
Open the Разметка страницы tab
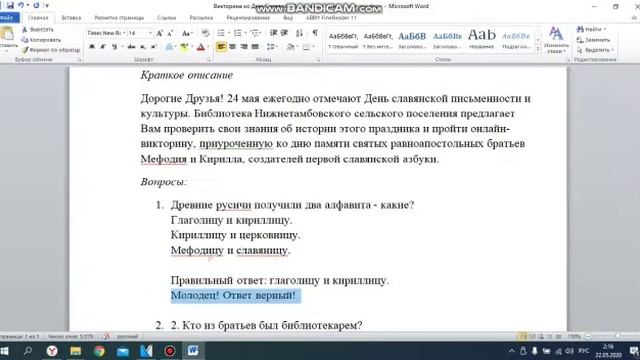click(x=119, y=18)
